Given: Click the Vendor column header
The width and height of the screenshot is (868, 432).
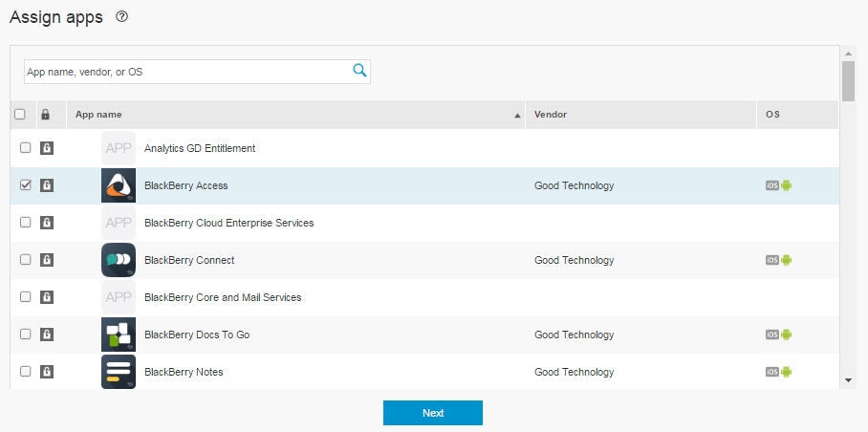Looking at the screenshot, I should pyautogui.click(x=551, y=115).
